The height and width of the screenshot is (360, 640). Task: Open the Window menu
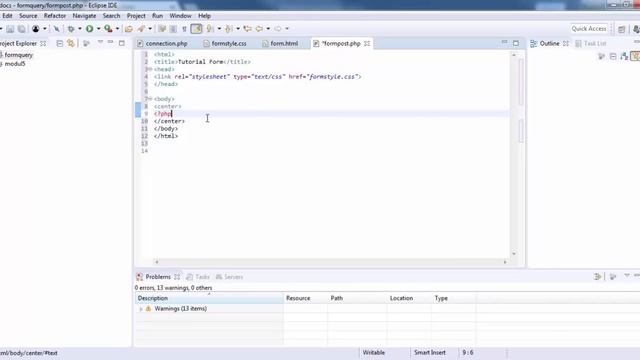180,16
